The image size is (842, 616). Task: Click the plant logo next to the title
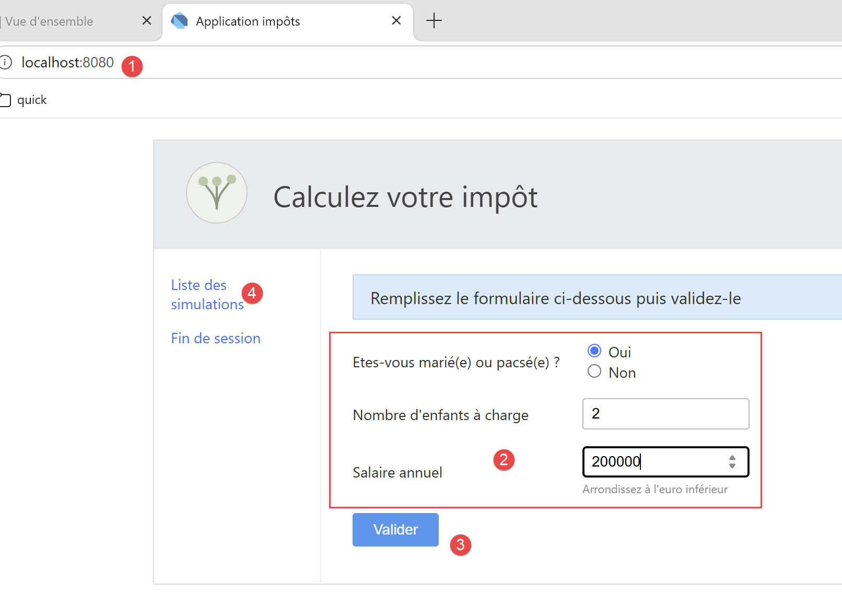(217, 193)
